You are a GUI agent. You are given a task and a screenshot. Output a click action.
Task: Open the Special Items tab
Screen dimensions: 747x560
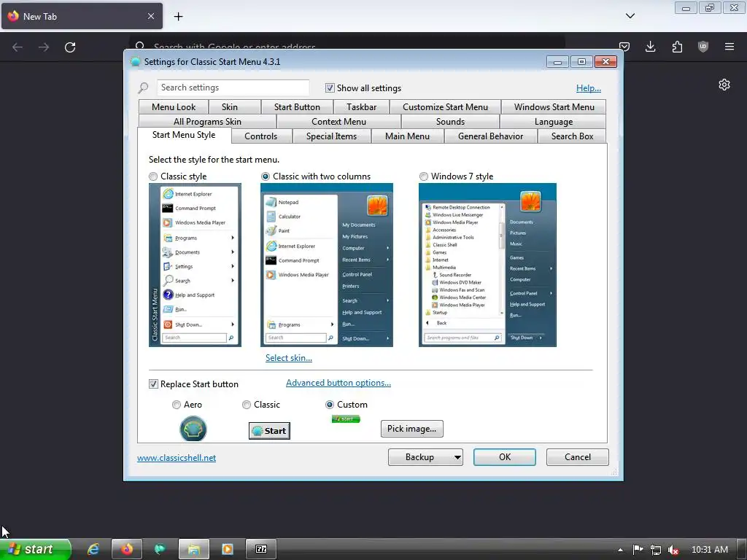(x=331, y=136)
